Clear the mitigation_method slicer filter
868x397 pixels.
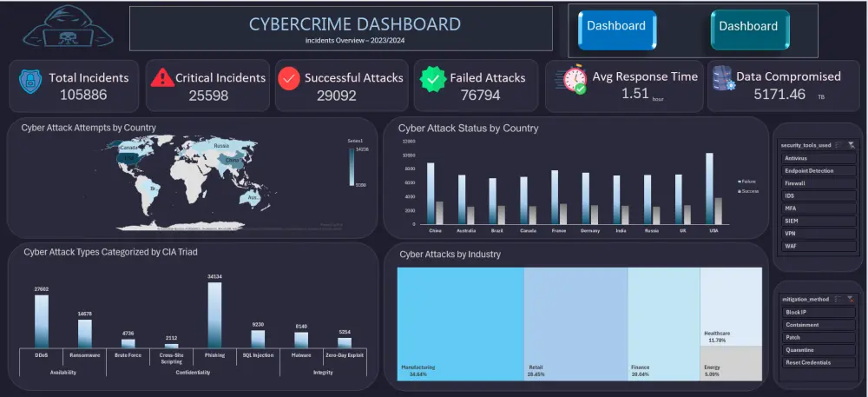tap(851, 299)
